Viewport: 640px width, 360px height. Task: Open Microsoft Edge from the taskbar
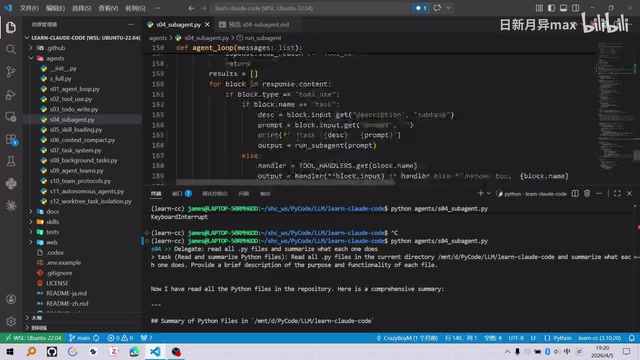click(134, 351)
